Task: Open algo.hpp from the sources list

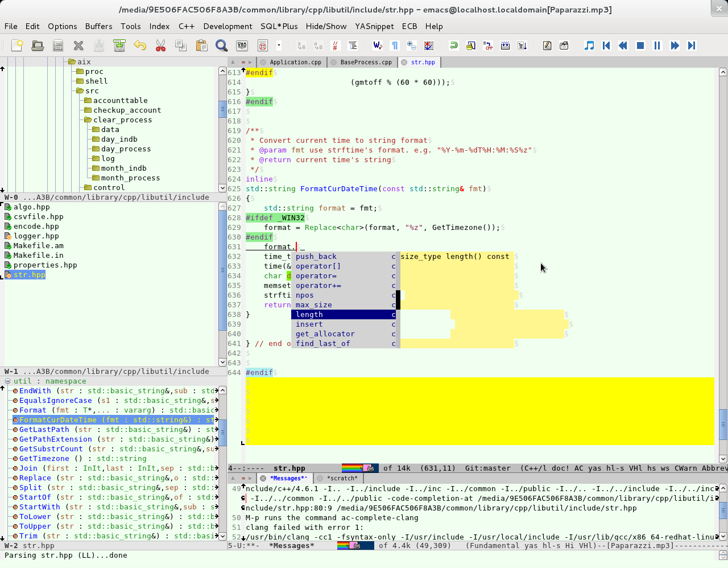Action: pos(32,207)
